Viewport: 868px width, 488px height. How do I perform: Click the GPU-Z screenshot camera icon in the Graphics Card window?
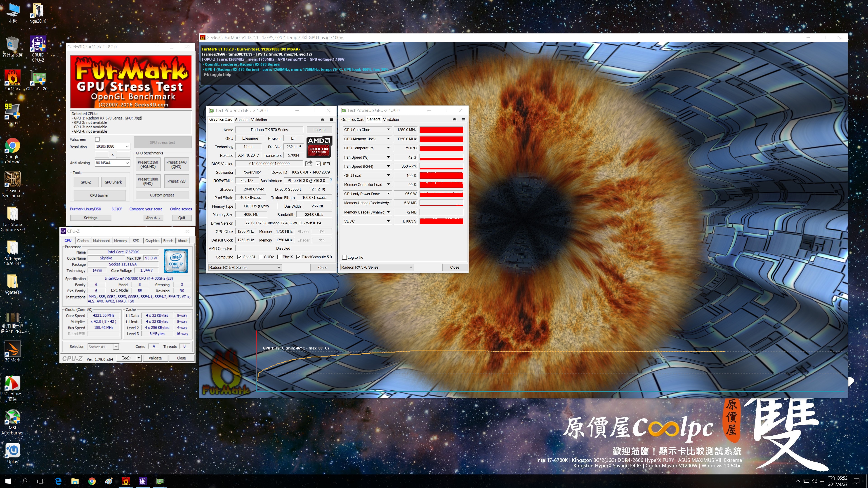pyautogui.click(x=323, y=120)
